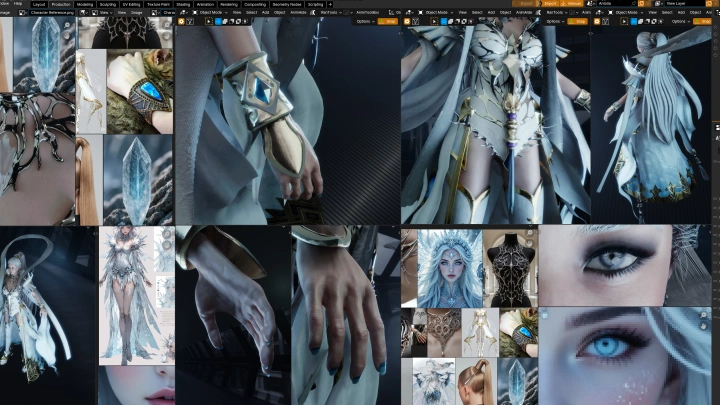Open the Manual button in top bar

point(572,4)
